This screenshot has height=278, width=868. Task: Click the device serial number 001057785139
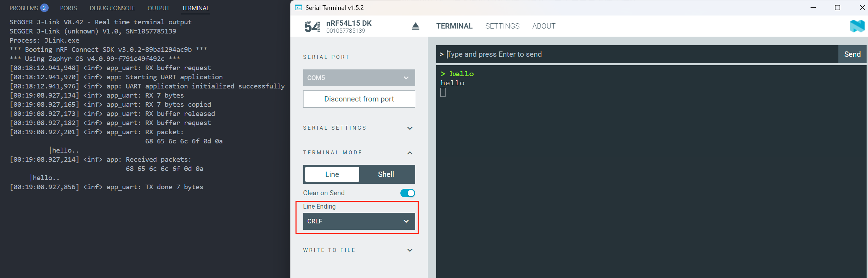345,31
